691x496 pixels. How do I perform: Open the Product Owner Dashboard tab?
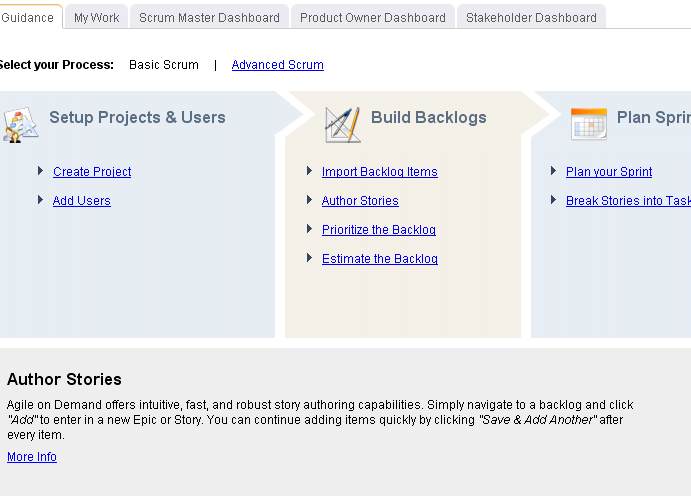tap(372, 17)
